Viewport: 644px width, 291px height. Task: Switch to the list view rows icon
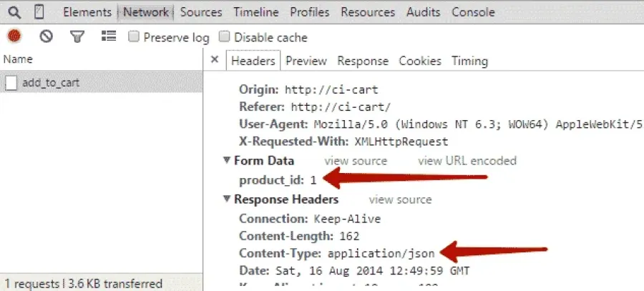[109, 36]
